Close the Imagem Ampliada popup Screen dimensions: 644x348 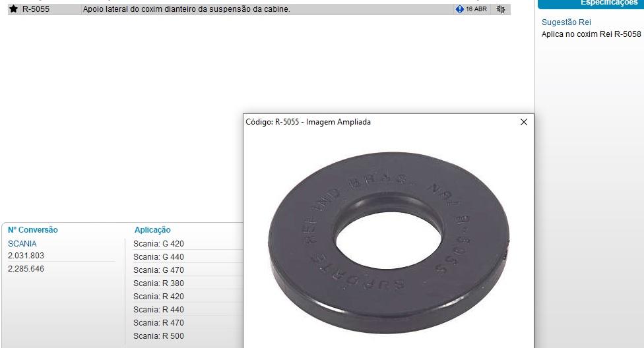[524, 122]
